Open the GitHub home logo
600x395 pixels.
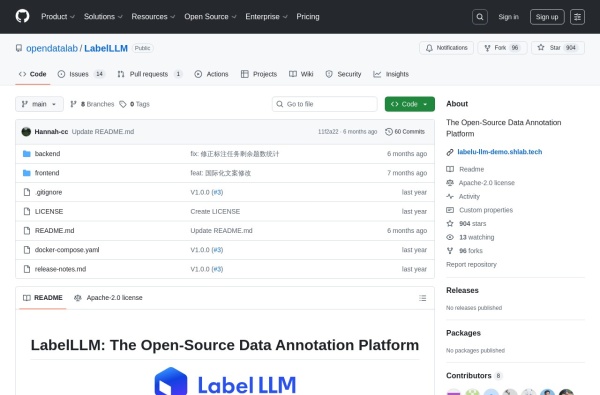22,16
